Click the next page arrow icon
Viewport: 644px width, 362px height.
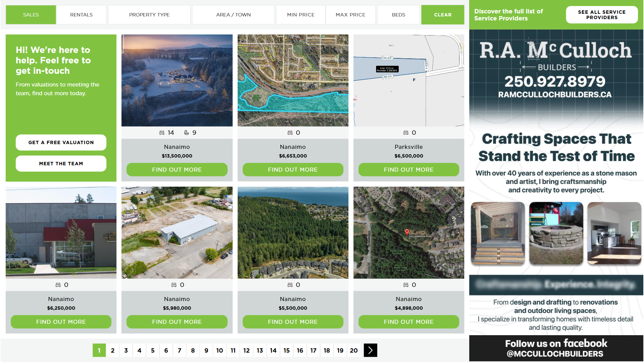(x=370, y=350)
